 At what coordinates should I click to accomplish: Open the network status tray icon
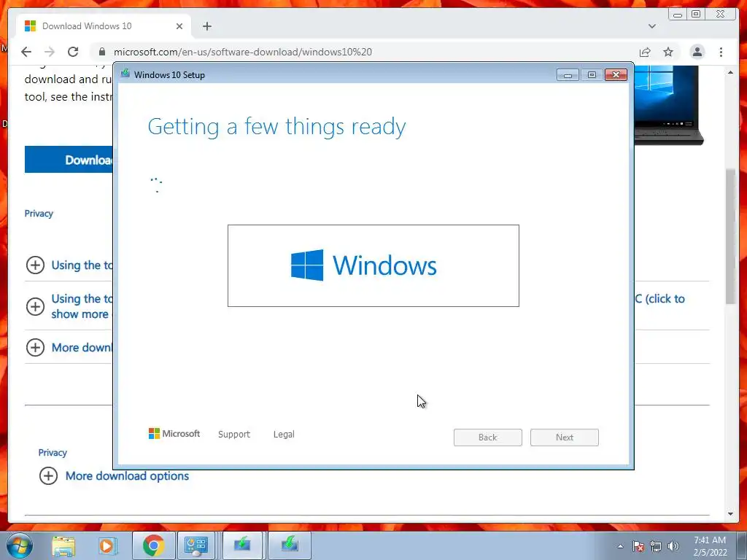[656, 546]
